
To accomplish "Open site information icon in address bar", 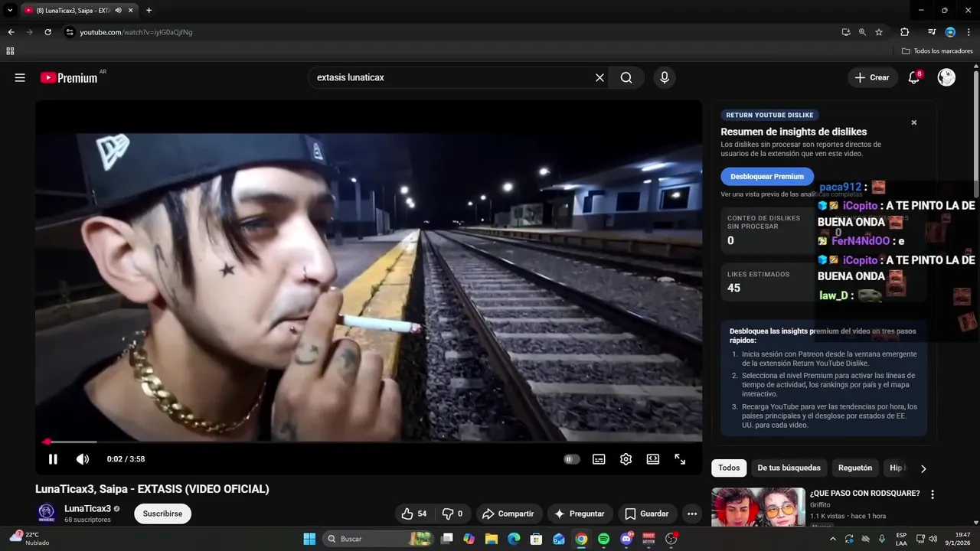I will [70, 32].
